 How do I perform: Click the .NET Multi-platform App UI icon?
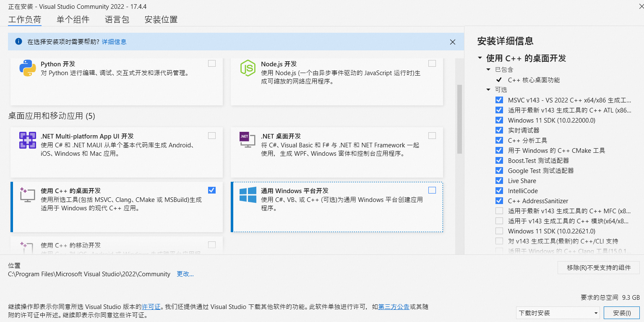coord(28,140)
